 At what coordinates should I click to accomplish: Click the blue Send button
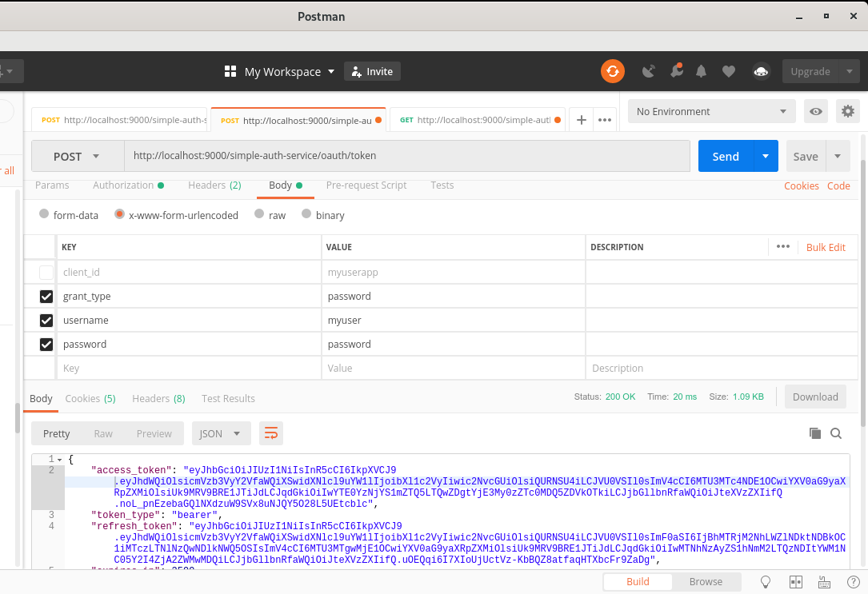click(726, 156)
